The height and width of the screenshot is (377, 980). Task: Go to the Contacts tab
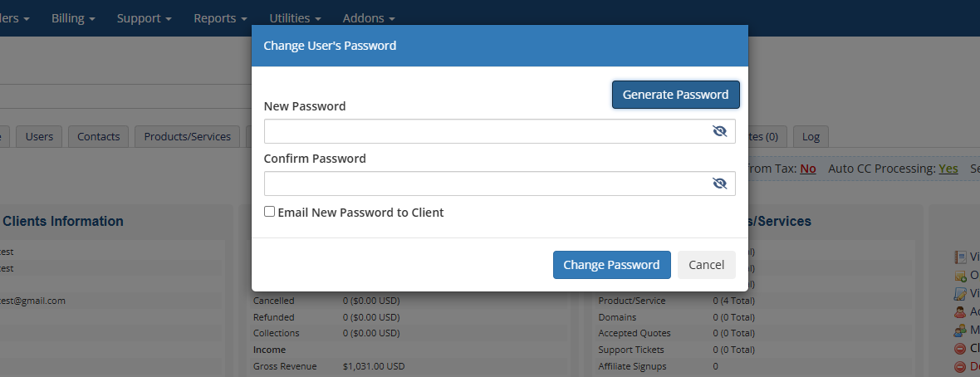click(98, 136)
